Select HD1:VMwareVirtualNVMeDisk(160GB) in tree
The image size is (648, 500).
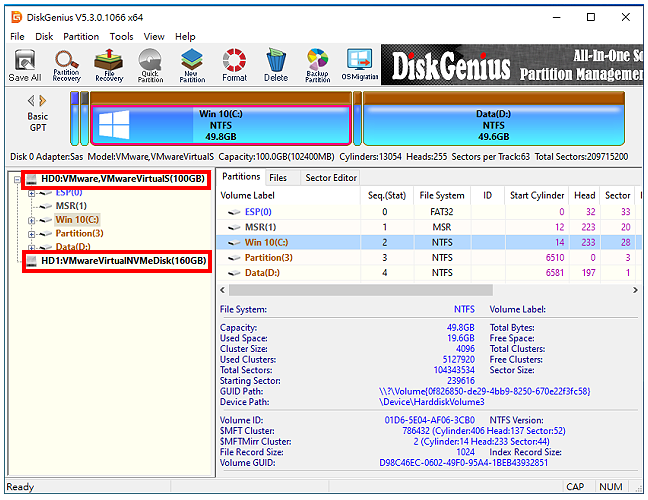click(124, 261)
